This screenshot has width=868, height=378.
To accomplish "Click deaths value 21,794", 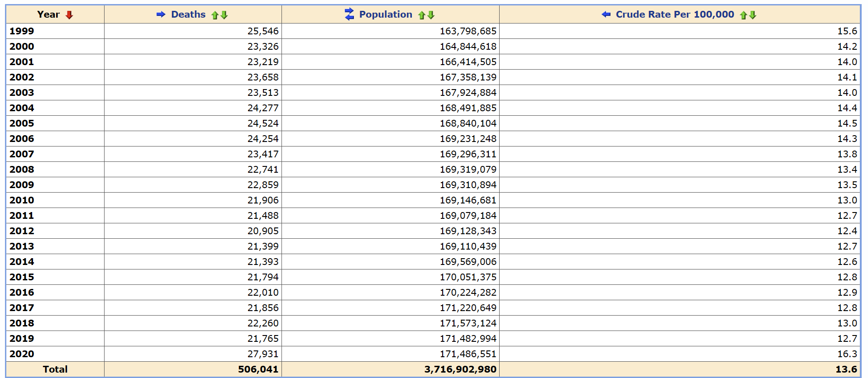I will point(263,277).
